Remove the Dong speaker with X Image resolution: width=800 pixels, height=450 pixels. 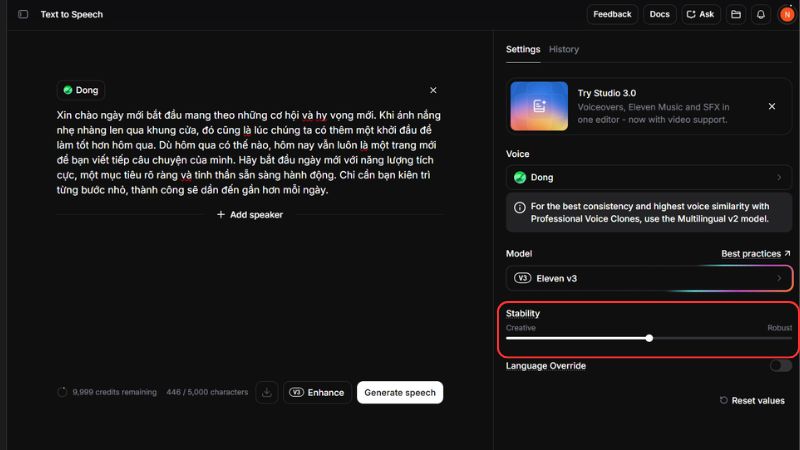click(433, 90)
